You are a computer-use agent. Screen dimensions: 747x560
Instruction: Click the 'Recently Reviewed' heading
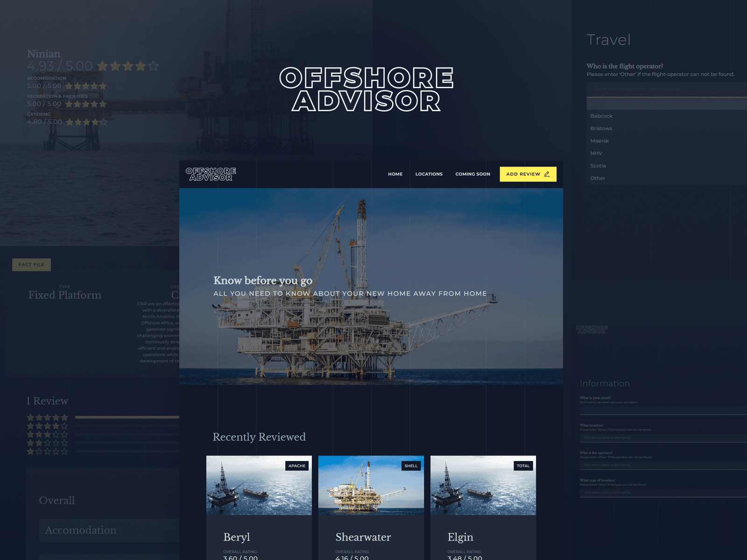tap(259, 437)
